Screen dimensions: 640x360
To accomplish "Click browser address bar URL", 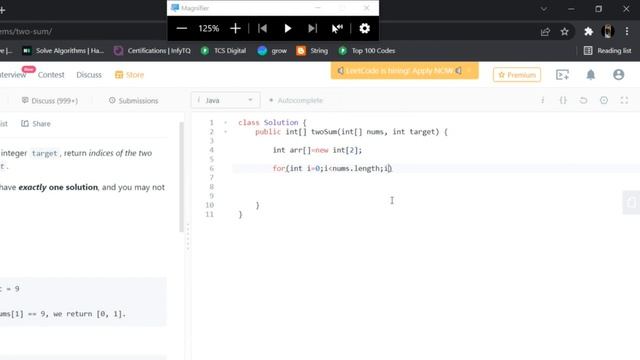I will coord(26,31).
